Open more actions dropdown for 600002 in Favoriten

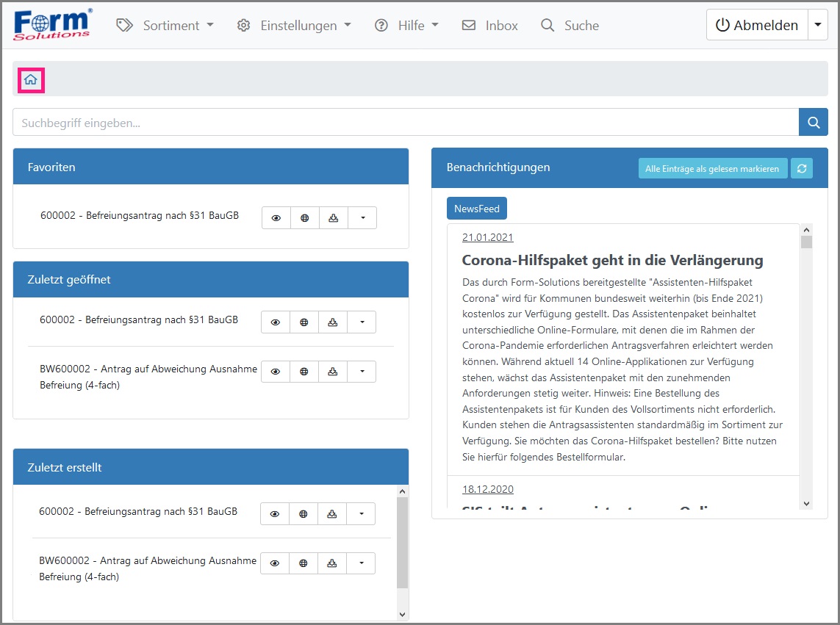tap(362, 218)
